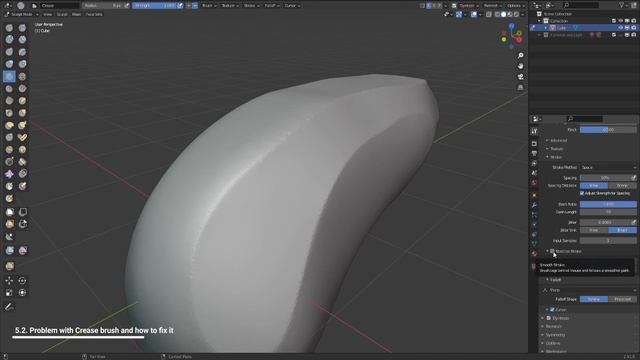Image resolution: width=640 pixels, height=360 pixels.
Task: Select the Clay brush
Action: tap(9, 40)
